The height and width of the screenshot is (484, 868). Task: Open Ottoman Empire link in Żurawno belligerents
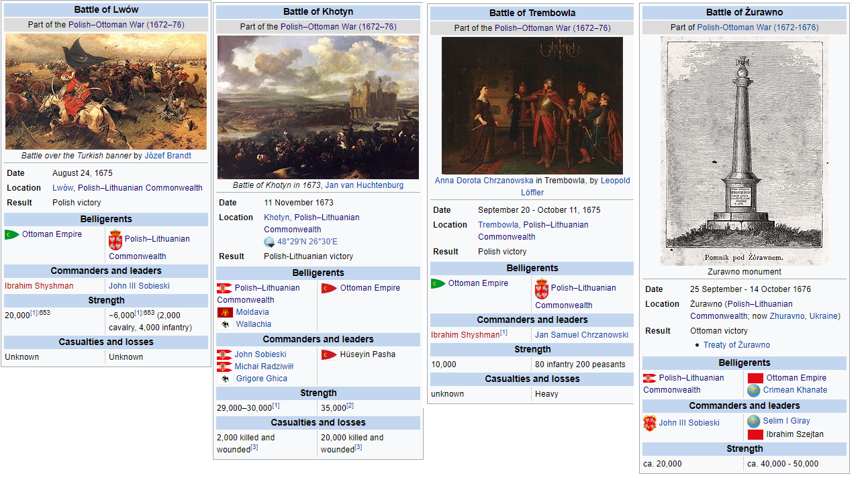click(796, 378)
